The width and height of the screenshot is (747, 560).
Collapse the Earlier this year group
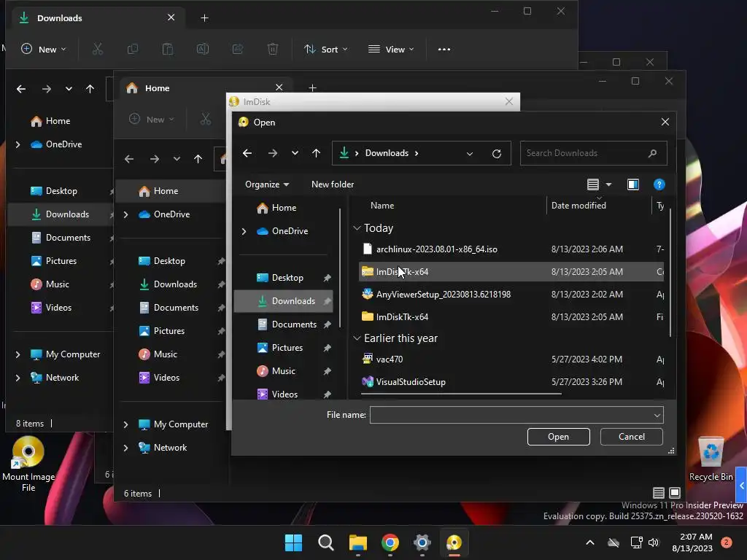(357, 338)
